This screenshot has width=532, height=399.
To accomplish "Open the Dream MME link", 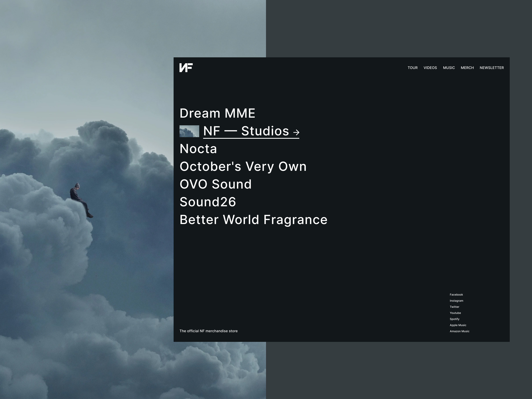I will pos(217,113).
